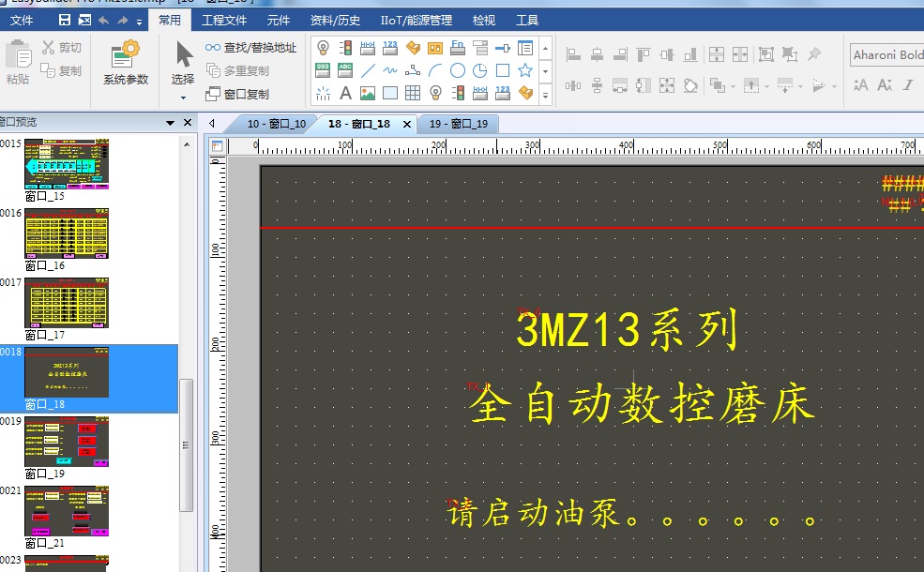Open the 工程文件 ribbon tab

[x=224, y=20]
